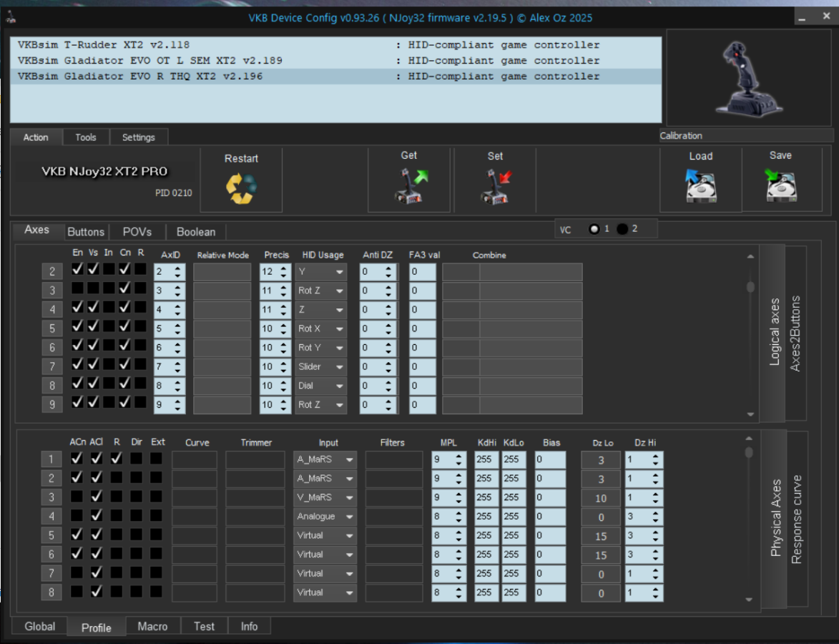839x644 pixels.
Task: Switch to the Boolean tab
Action: (196, 232)
